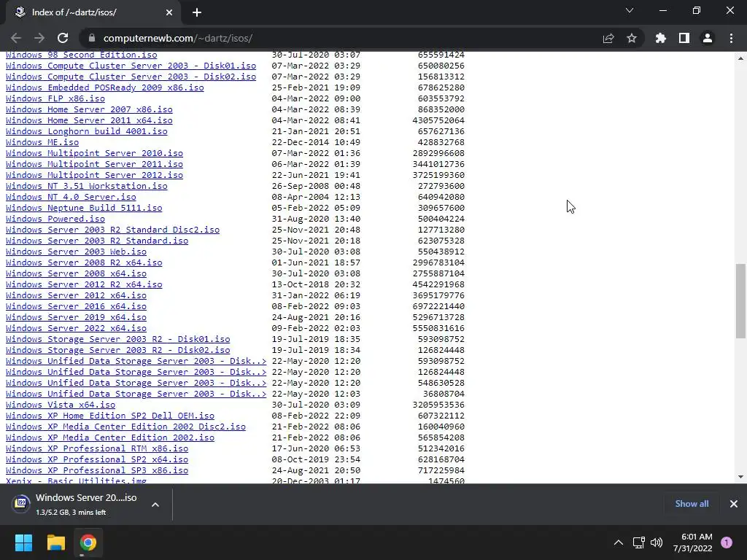747x560 pixels.
Task: Open the Chrome profile icon
Action: tap(708, 38)
